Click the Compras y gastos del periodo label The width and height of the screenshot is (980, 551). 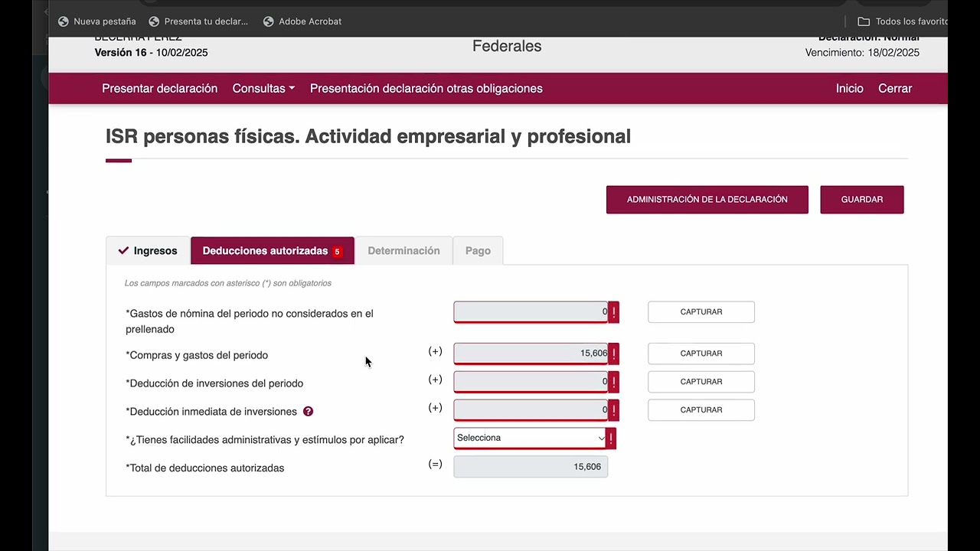197,355
